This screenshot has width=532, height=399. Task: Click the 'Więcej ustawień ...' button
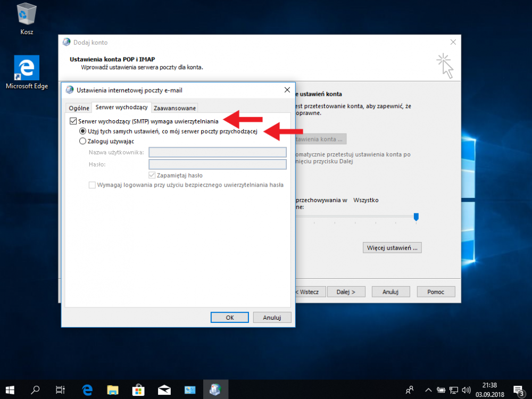tap(393, 248)
